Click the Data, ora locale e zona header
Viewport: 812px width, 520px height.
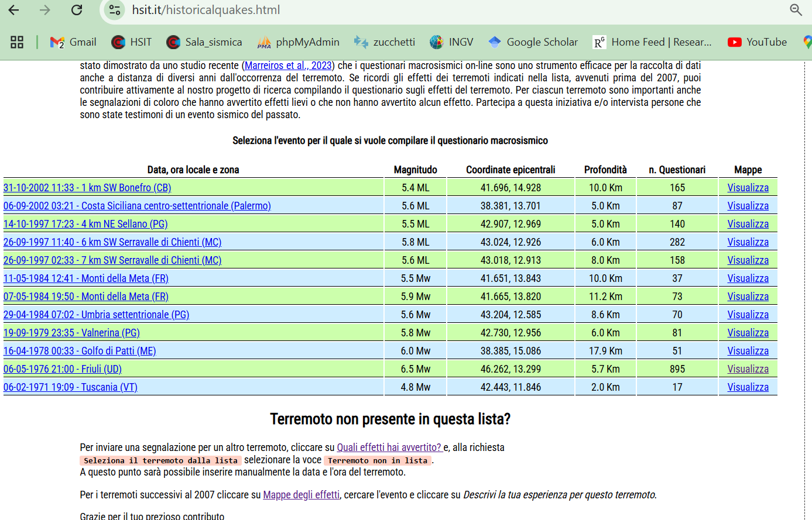(193, 170)
